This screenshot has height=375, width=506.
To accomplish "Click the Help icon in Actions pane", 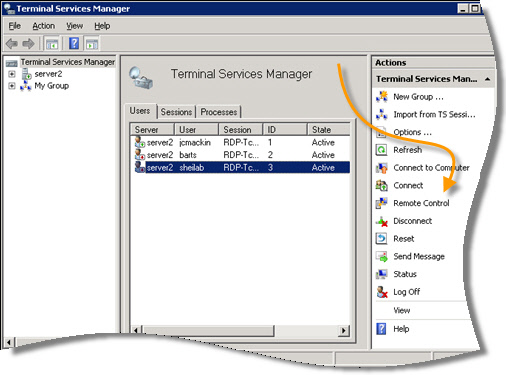I will [x=381, y=329].
